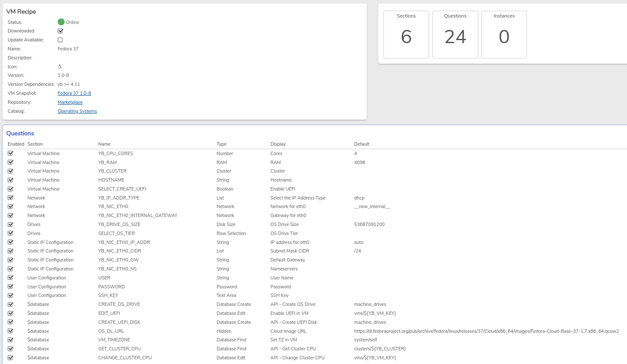Select the YB_NIC_ETH0_CIDR name cell
This screenshot has width=627, height=364.
pyautogui.click(x=120, y=251)
